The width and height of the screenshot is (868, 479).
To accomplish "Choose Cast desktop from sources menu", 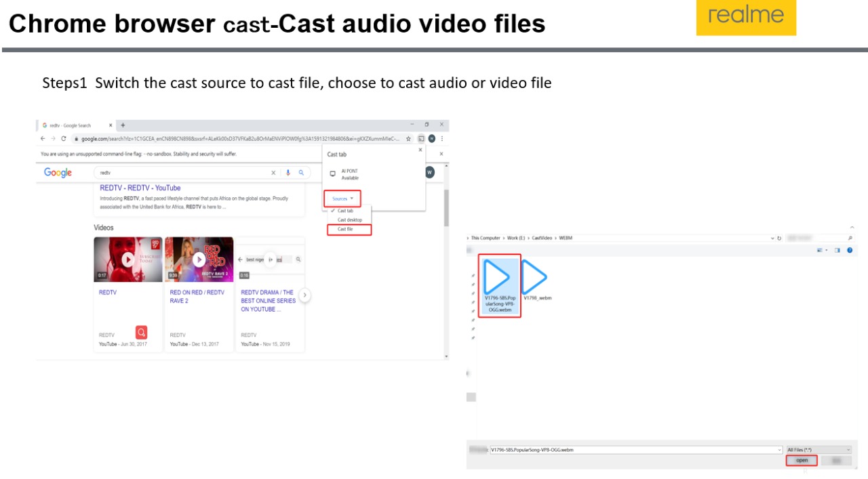I will pyautogui.click(x=349, y=220).
